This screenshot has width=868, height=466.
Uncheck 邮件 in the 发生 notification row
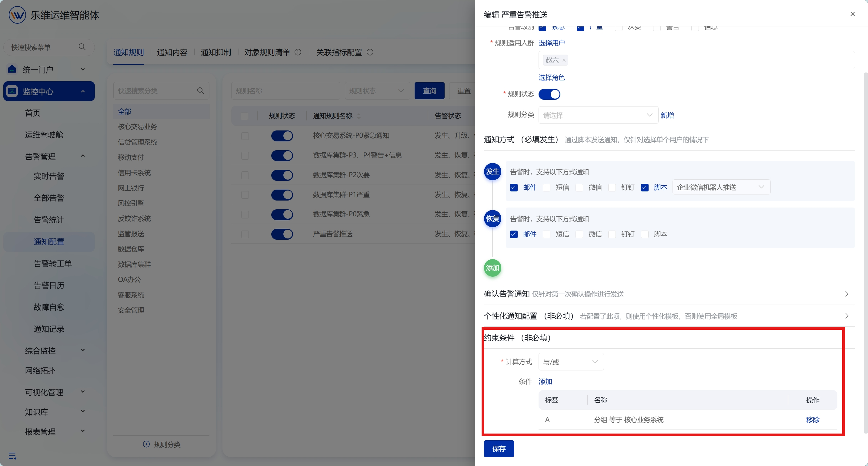tap(514, 187)
